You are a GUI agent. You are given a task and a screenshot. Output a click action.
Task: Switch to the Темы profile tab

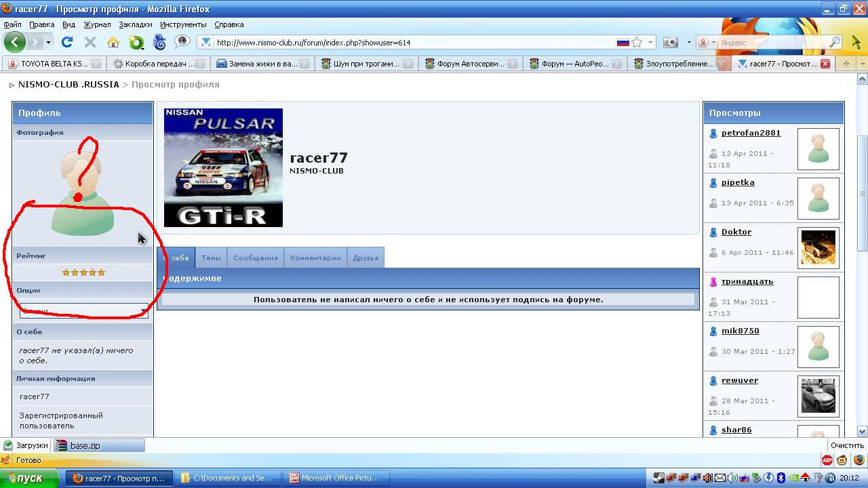(x=211, y=258)
